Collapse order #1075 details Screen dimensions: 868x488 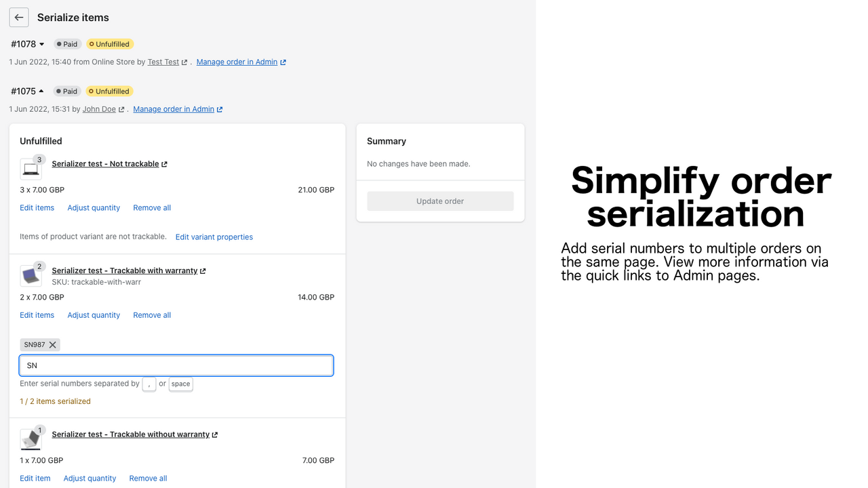(41, 91)
